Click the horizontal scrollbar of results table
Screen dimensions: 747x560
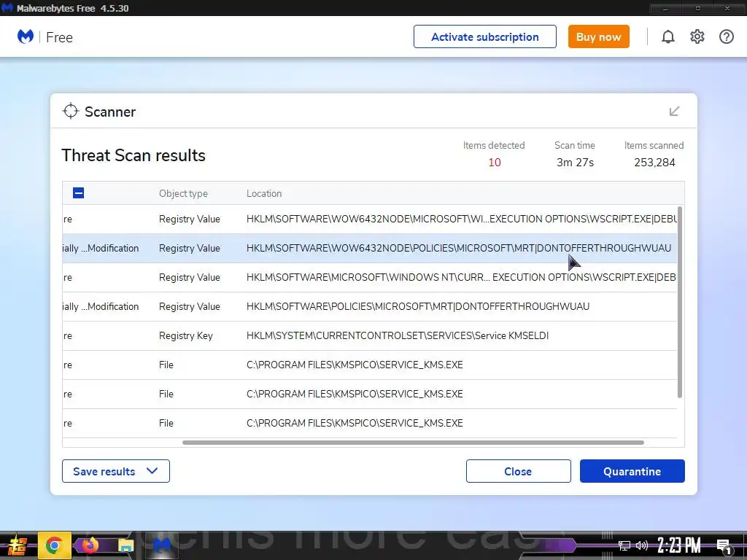[x=413, y=443]
